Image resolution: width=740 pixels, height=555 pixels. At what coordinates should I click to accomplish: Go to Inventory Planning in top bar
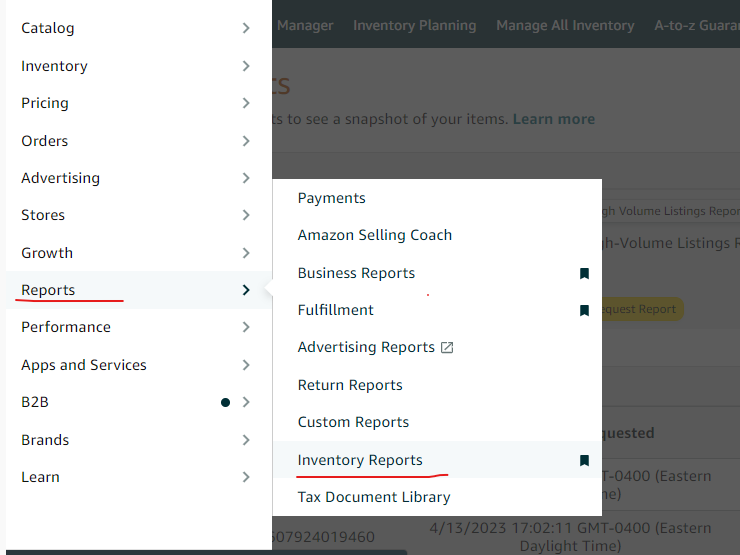[x=415, y=25]
